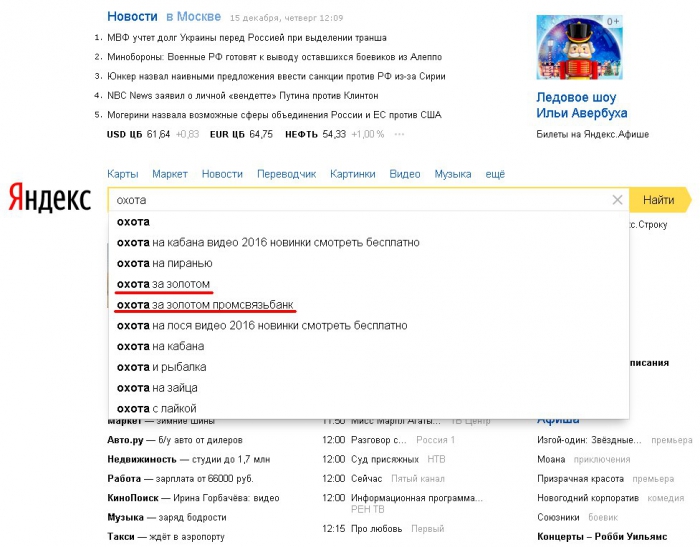
Task: Choose the short охота на кабана suggestion
Action: [x=369, y=347]
